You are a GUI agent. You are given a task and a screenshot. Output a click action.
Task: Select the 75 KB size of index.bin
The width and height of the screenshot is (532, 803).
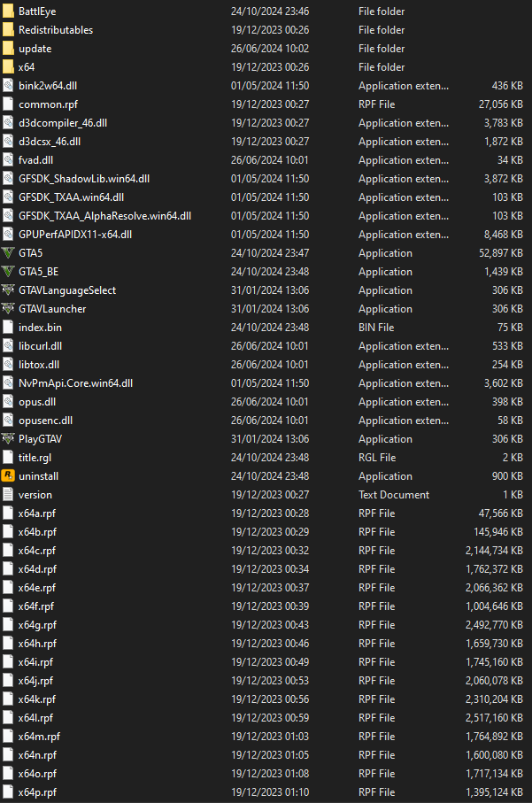[x=510, y=328]
